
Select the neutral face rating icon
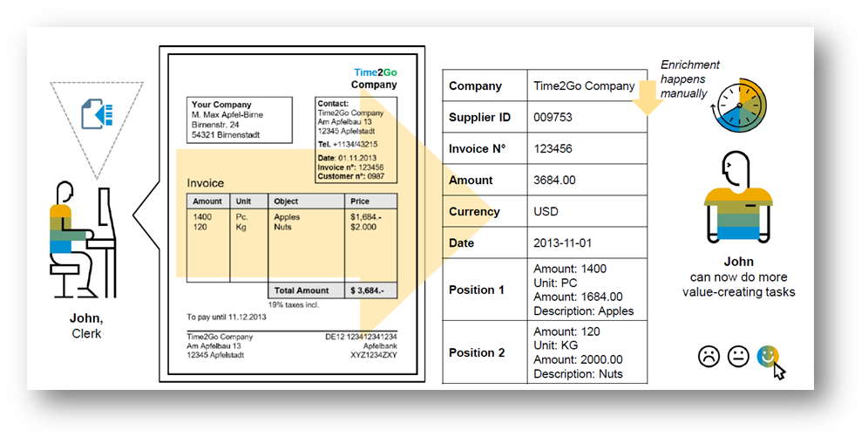click(738, 356)
